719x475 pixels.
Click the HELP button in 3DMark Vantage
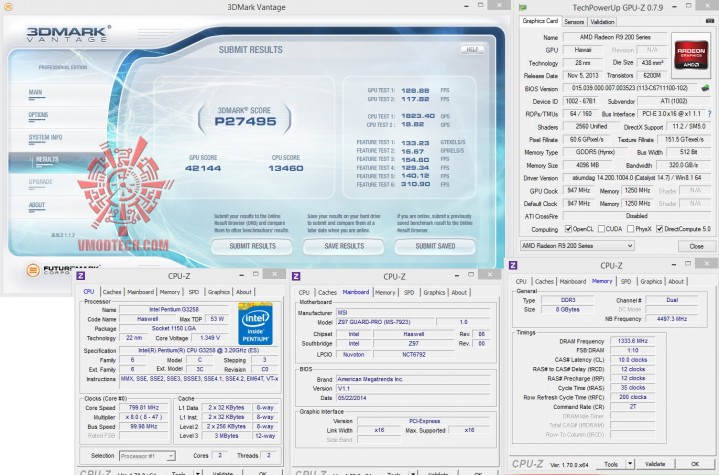[x=472, y=50]
